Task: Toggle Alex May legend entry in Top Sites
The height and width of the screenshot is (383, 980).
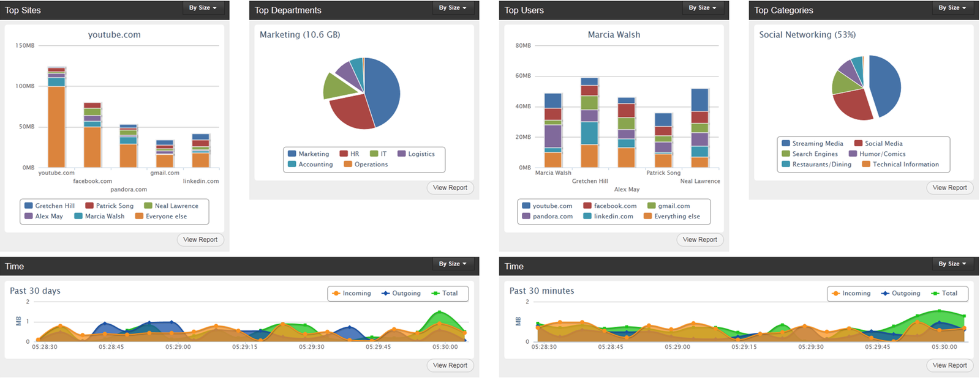Action: tap(44, 217)
